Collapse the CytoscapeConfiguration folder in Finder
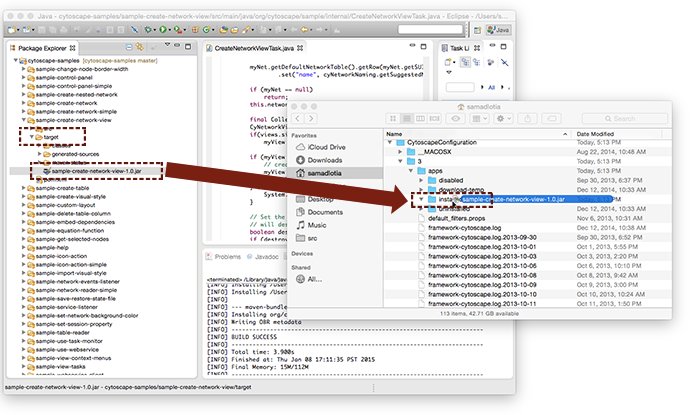This screenshot has width=691, height=415. click(x=390, y=142)
